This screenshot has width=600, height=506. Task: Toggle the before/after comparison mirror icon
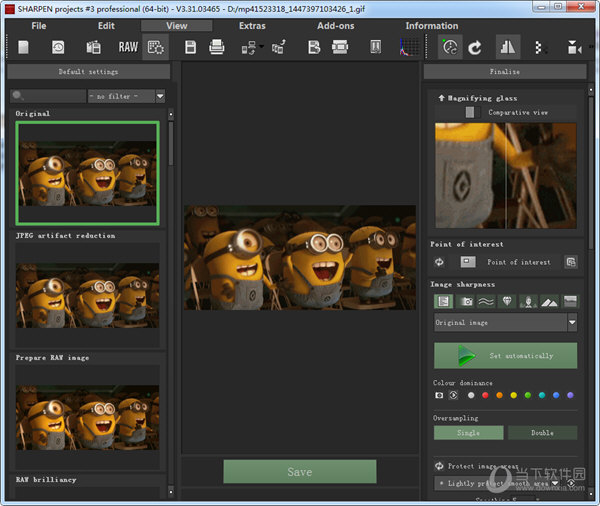(x=508, y=47)
